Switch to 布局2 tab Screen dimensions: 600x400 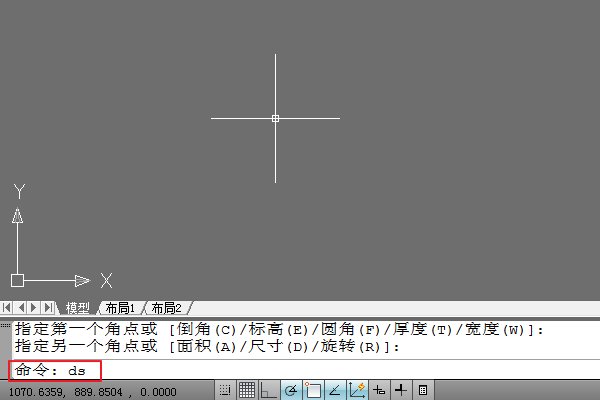pyautogui.click(x=166, y=308)
